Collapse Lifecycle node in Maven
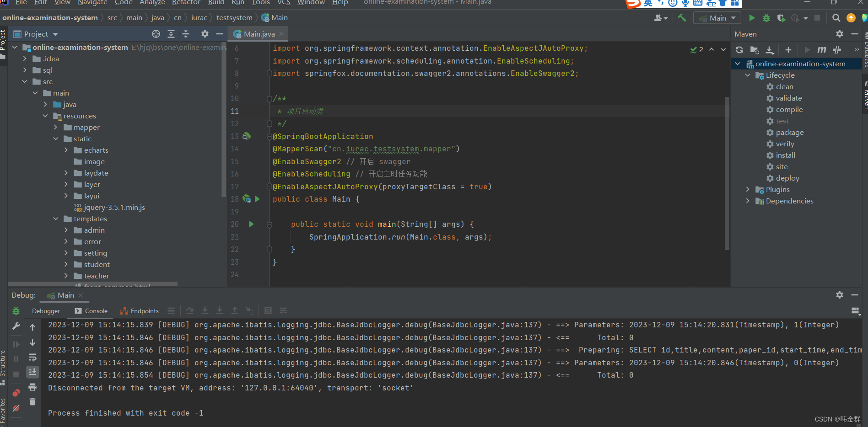Viewport: 868px width, 427px height. (x=748, y=75)
